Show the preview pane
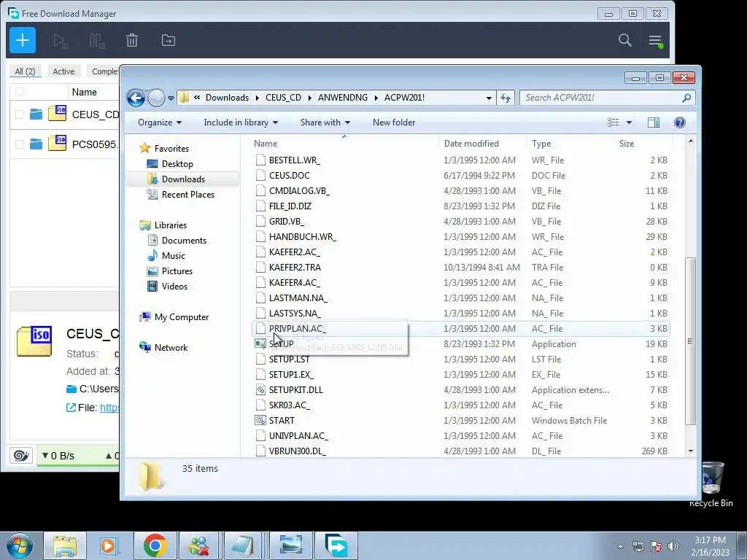This screenshot has height=560, width=747. pyautogui.click(x=654, y=122)
